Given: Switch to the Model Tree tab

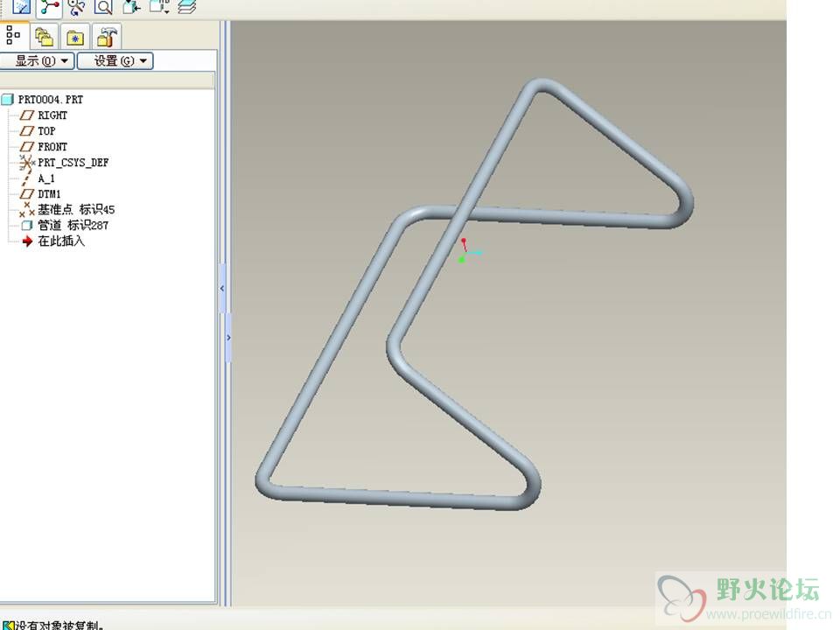Looking at the screenshot, I should click(x=13, y=35).
